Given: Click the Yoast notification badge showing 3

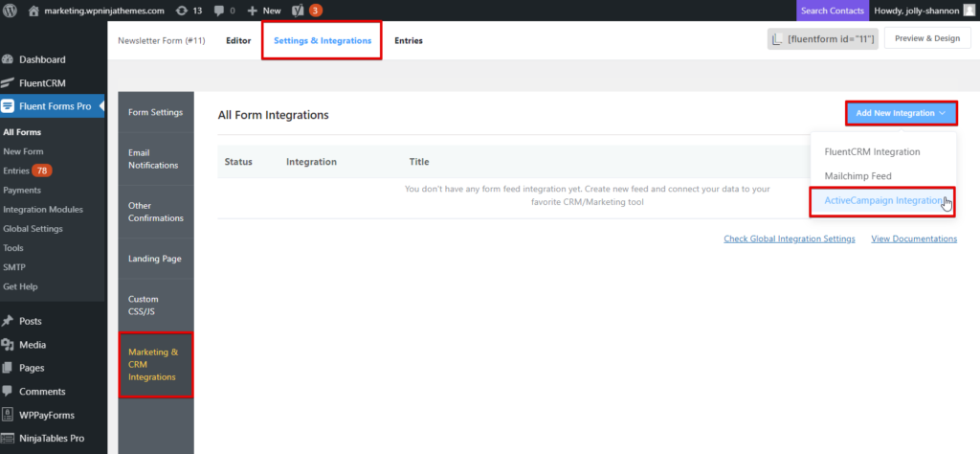Looking at the screenshot, I should [316, 11].
